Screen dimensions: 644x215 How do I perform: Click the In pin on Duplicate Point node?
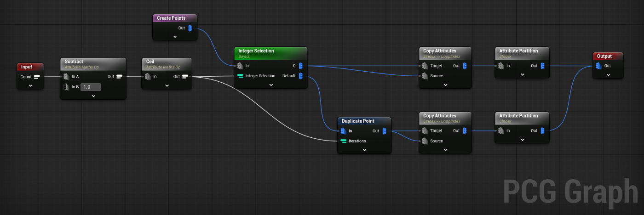click(x=343, y=131)
